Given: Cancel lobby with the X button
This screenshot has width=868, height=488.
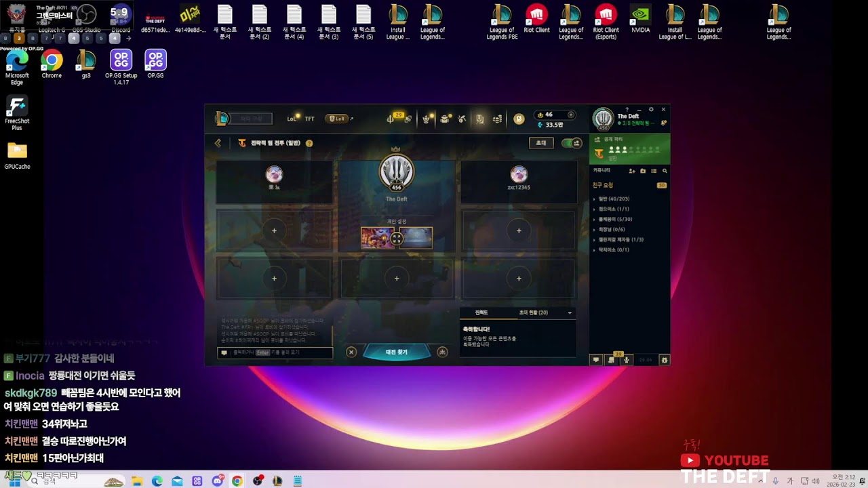Looking at the screenshot, I should tap(351, 352).
